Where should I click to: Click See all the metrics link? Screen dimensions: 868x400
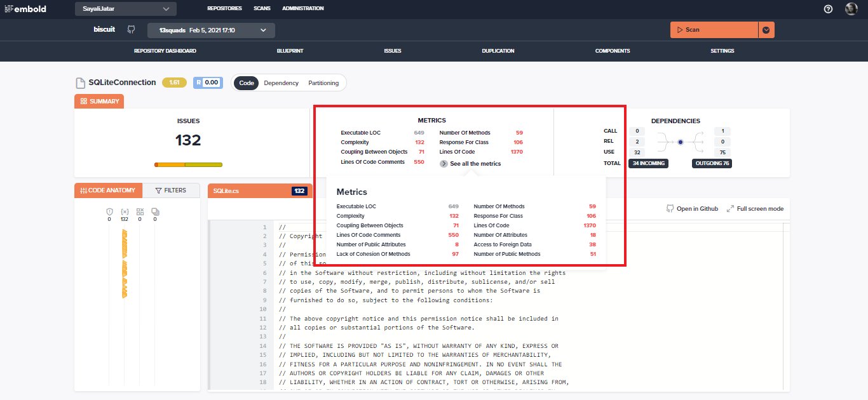[475, 164]
